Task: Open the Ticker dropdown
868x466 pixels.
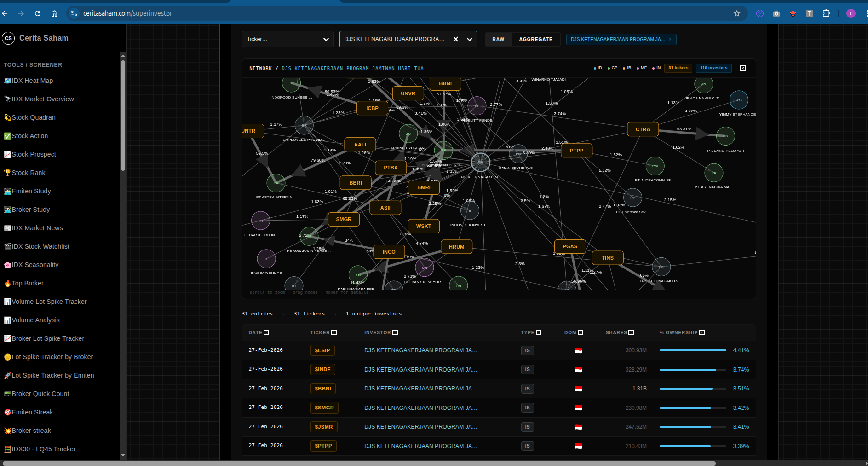Action: pyautogui.click(x=287, y=39)
